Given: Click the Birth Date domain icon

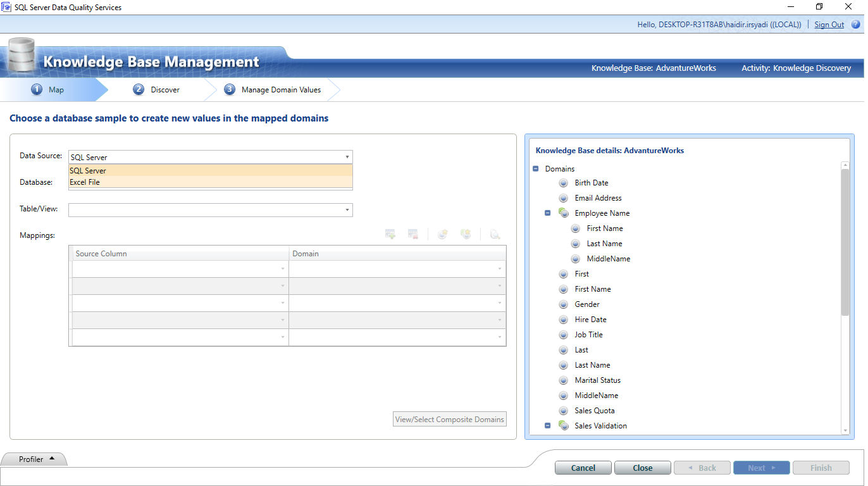Looking at the screenshot, I should pos(563,182).
